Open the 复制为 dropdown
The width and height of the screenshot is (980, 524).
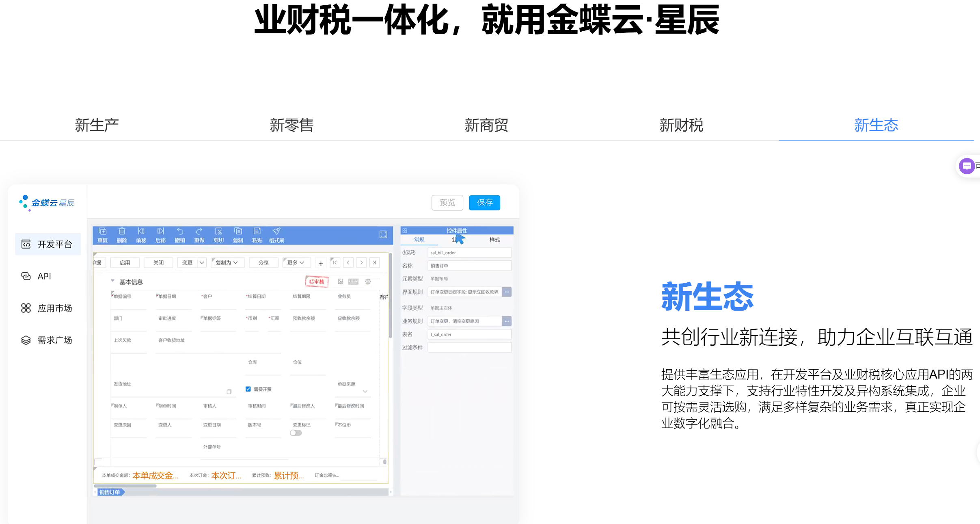(227, 262)
